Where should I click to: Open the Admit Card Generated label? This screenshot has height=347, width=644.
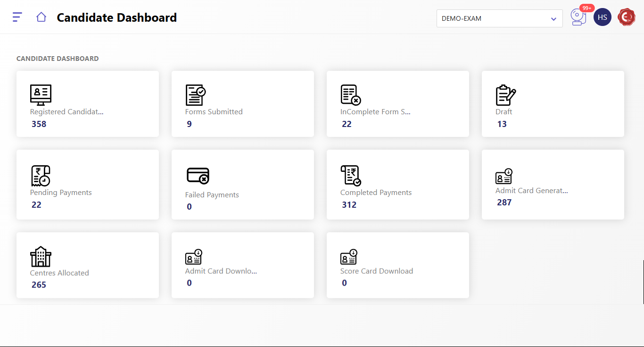click(x=531, y=191)
